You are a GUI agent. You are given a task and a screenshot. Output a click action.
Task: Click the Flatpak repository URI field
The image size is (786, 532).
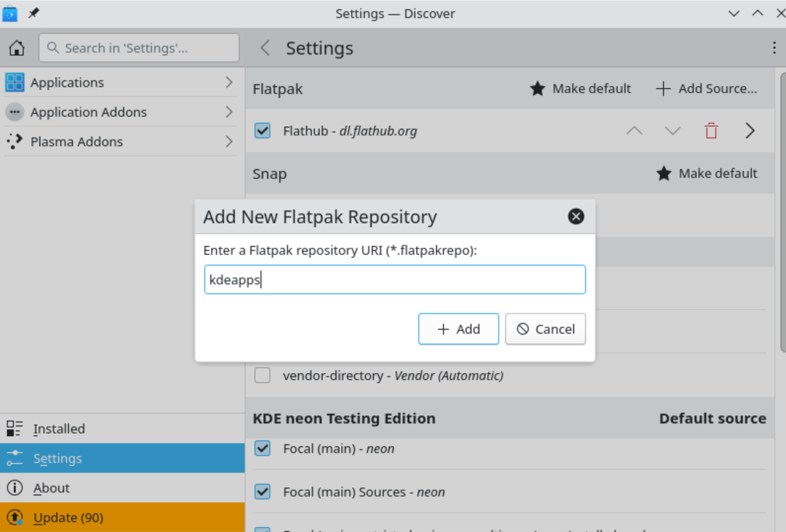pyautogui.click(x=395, y=280)
